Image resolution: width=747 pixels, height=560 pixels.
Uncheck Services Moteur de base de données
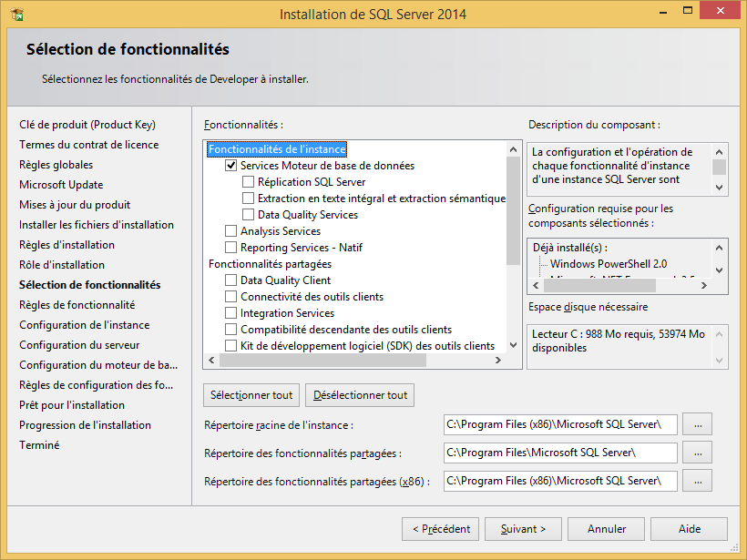pos(231,165)
